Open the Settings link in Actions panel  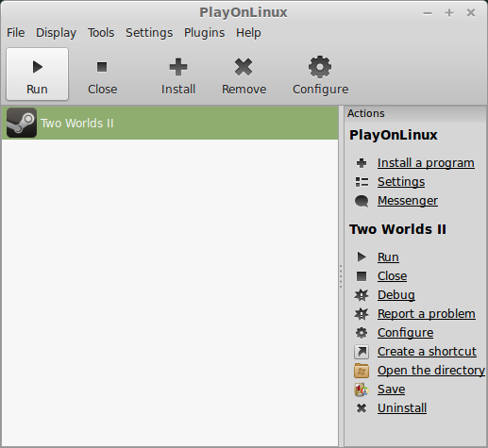coord(401,182)
